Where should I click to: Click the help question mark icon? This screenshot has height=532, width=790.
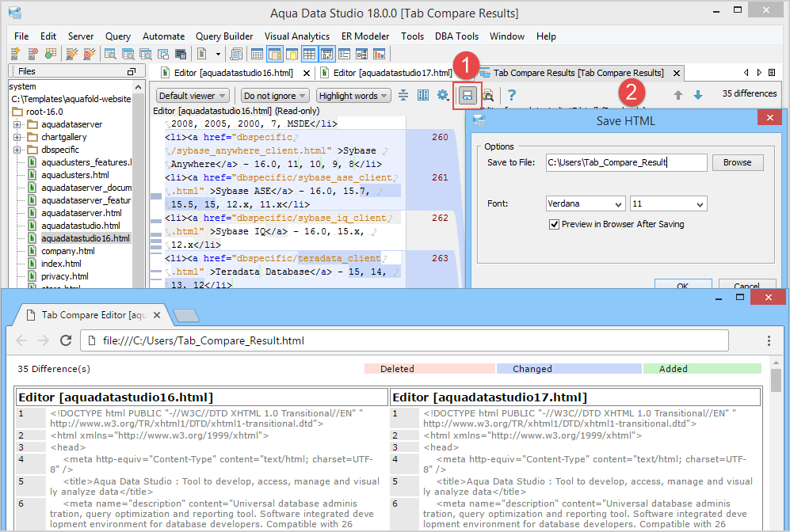point(512,95)
